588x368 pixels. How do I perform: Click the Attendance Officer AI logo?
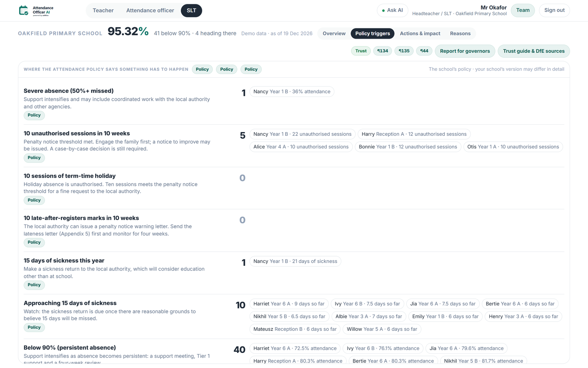click(x=36, y=10)
